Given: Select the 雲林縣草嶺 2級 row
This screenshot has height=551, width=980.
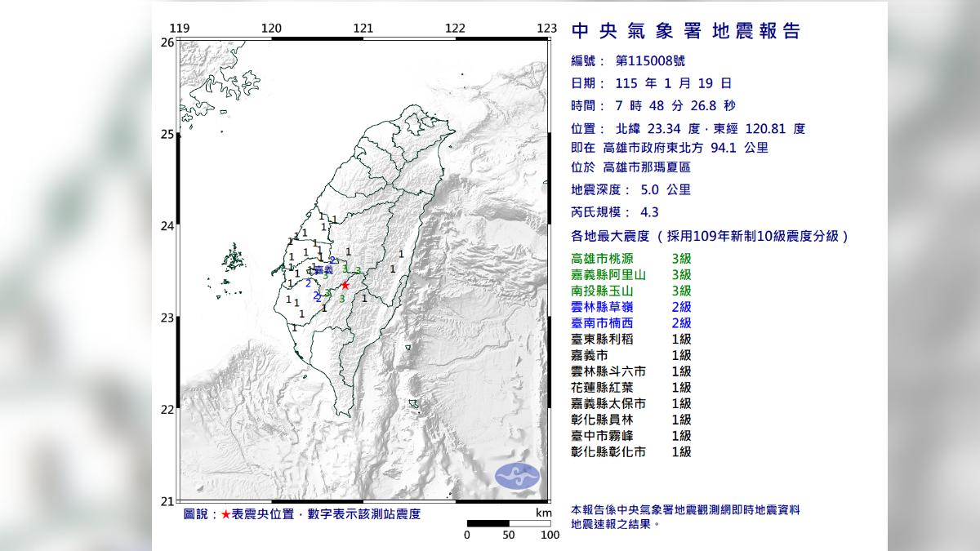Looking at the screenshot, I should tap(631, 307).
